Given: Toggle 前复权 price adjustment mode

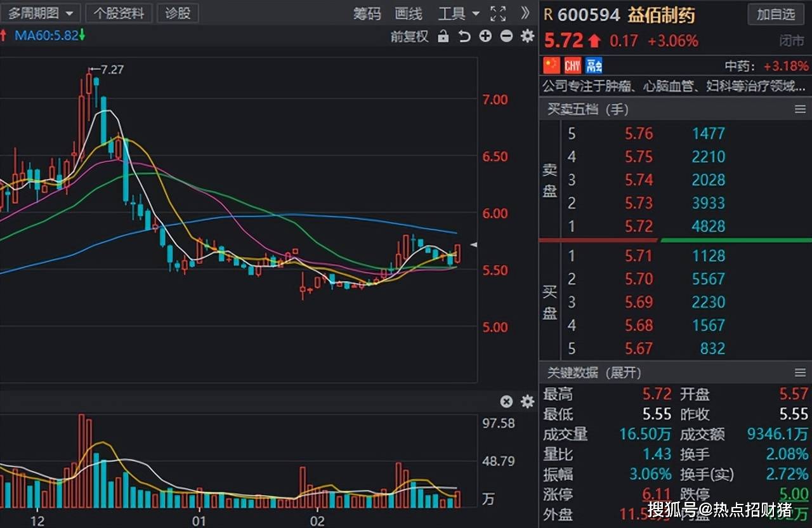Looking at the screenshot, I should 409,36.
